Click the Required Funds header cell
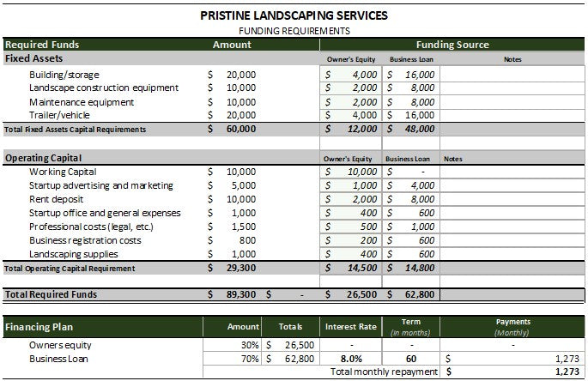The height and width of the screenshot is (381, 588). pos(43,45)
